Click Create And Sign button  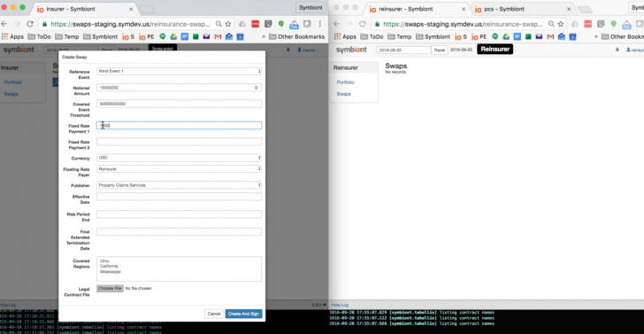(x=243, y=314)
